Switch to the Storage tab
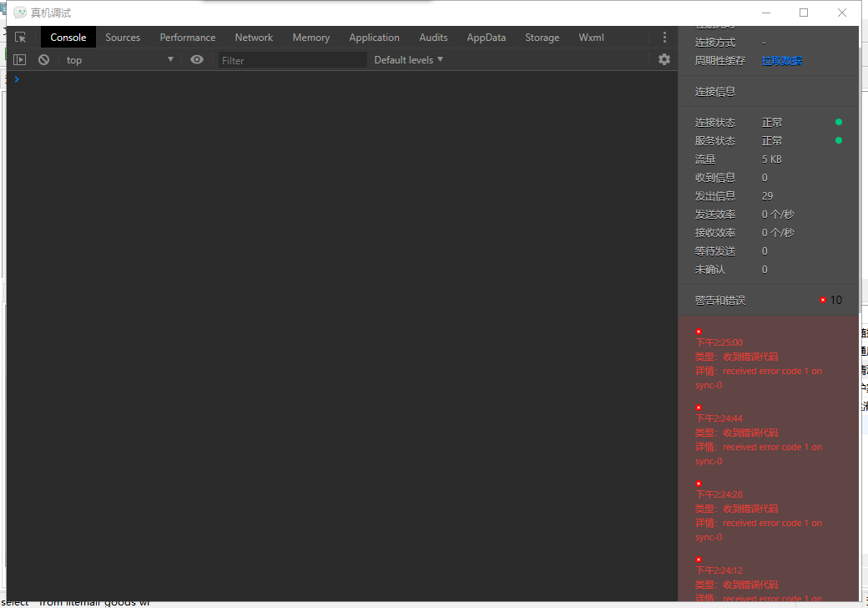 click(542, 37)
